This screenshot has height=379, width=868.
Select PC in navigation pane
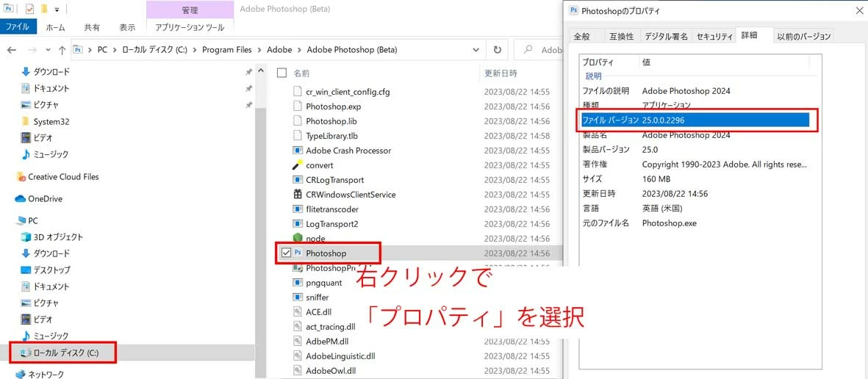click(x=32, y=220)
